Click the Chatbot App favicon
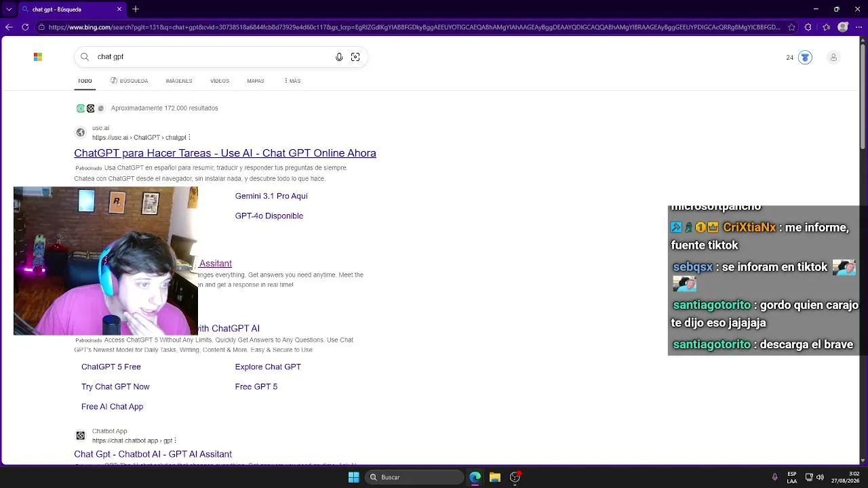 [81, 435]
